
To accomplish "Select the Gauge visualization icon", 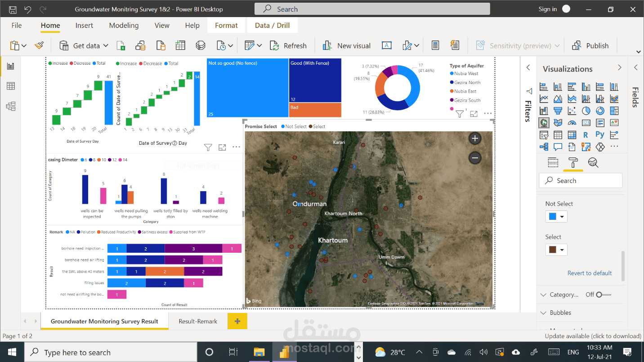I will 572,123.
